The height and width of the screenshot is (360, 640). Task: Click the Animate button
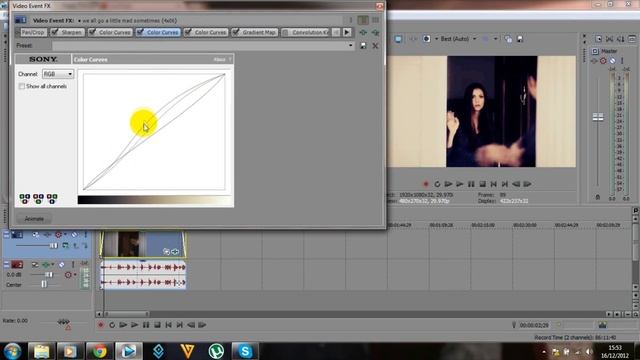(34, 219)
